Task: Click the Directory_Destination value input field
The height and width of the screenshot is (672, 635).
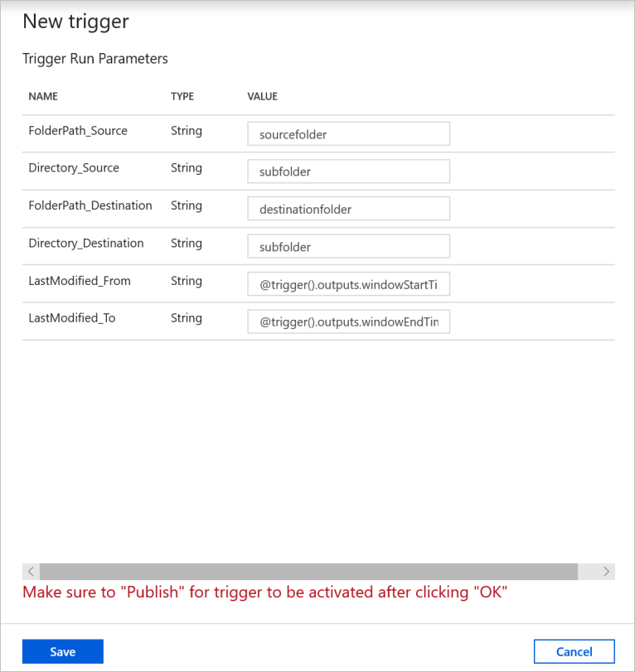Action: coord(348,246)
